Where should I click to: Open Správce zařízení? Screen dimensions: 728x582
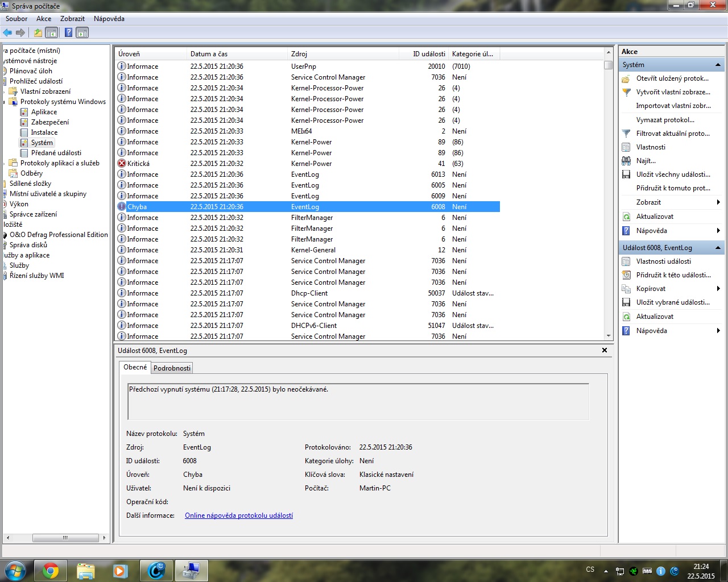pyautogui.click(x=33, y=214)
